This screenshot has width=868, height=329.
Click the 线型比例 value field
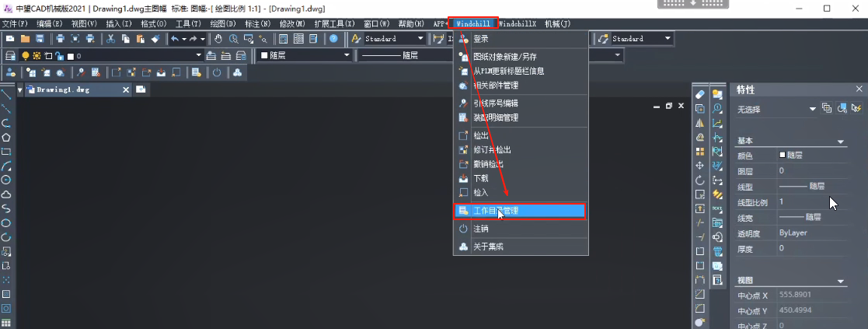pos(808,202)
